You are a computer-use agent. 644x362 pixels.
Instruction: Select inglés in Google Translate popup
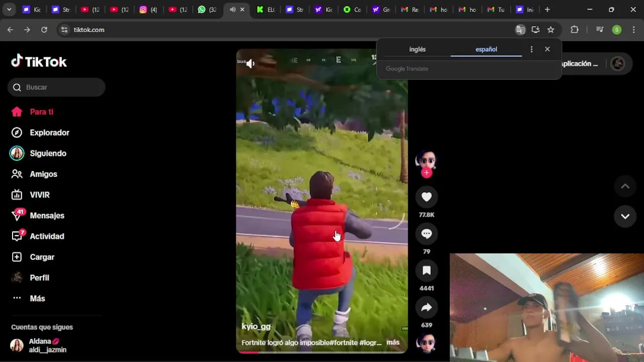(x=417, y=49)
